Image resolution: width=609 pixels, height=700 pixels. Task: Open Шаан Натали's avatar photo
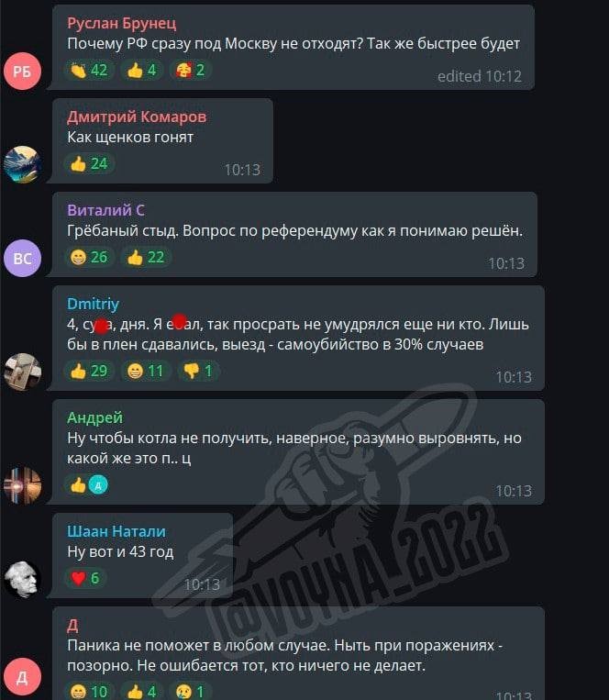[22, 579]
